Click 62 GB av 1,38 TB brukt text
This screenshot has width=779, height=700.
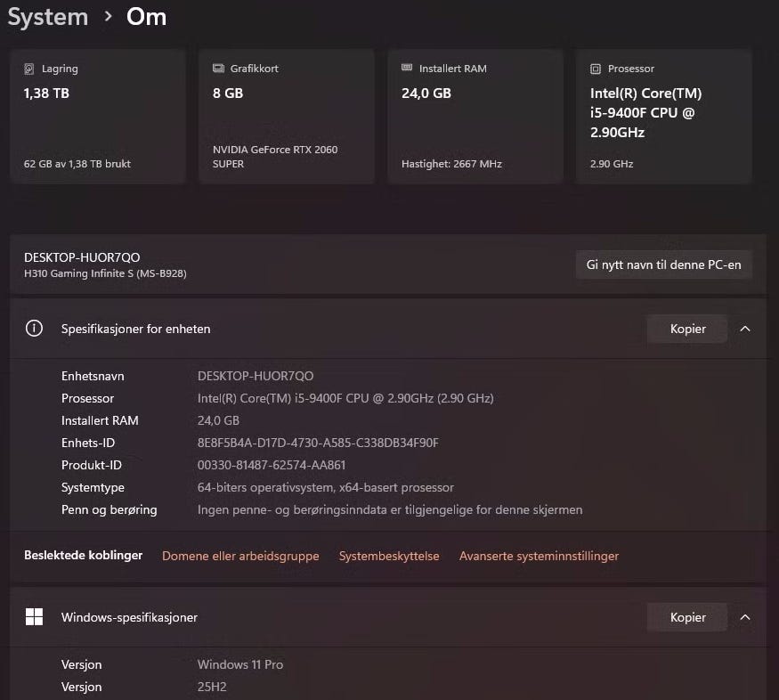77,164
